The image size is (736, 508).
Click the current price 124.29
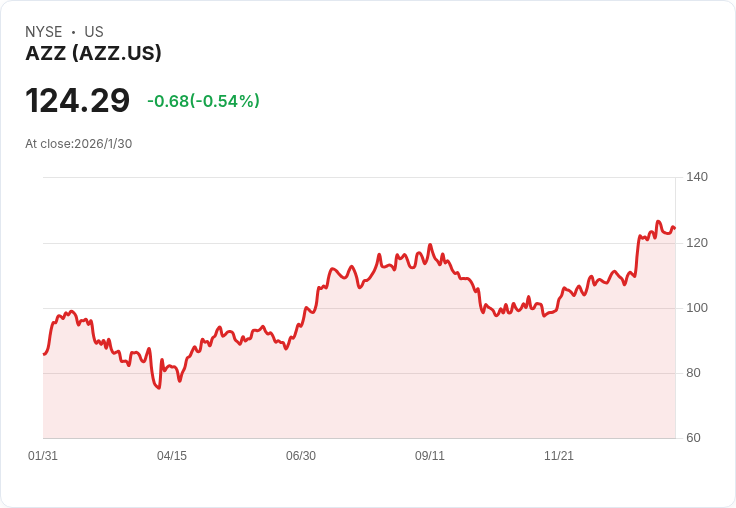pos(77,101)
